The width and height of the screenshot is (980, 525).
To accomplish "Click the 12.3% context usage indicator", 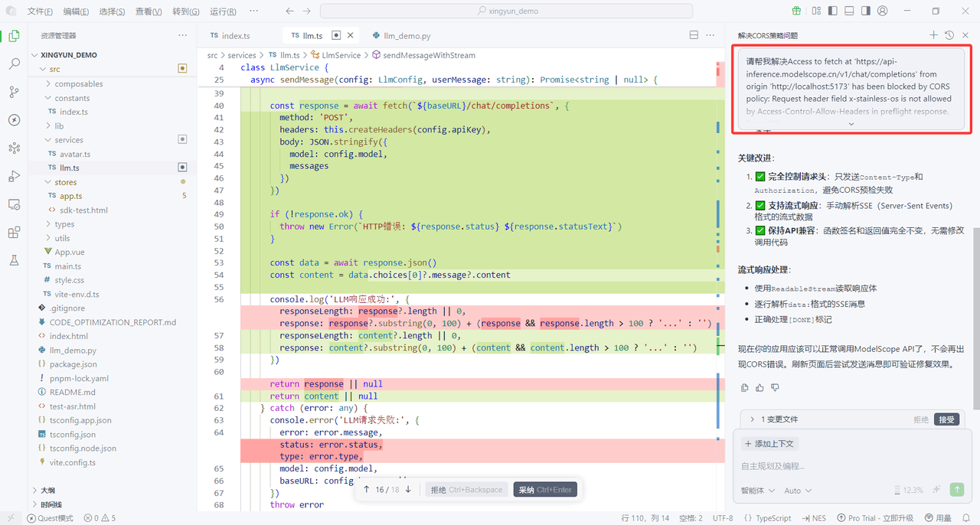I will tap(909, 491).
